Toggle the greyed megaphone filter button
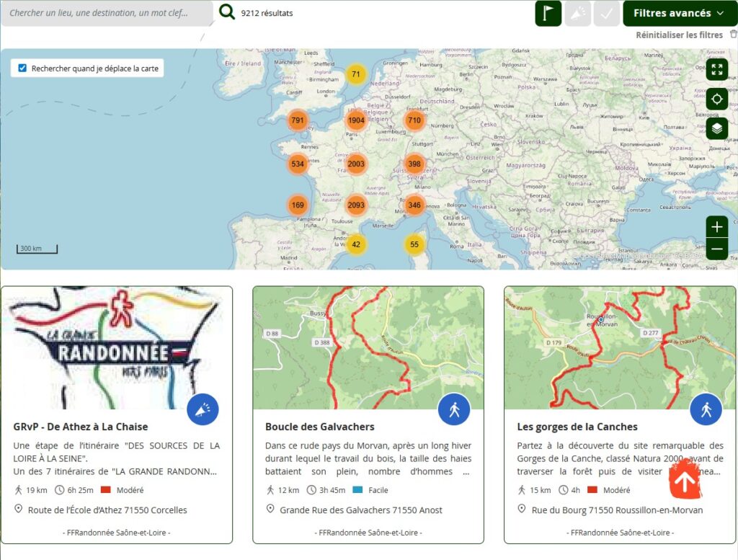Image resolution: width=738 pixels, height=560 pixels. [577, 13]
